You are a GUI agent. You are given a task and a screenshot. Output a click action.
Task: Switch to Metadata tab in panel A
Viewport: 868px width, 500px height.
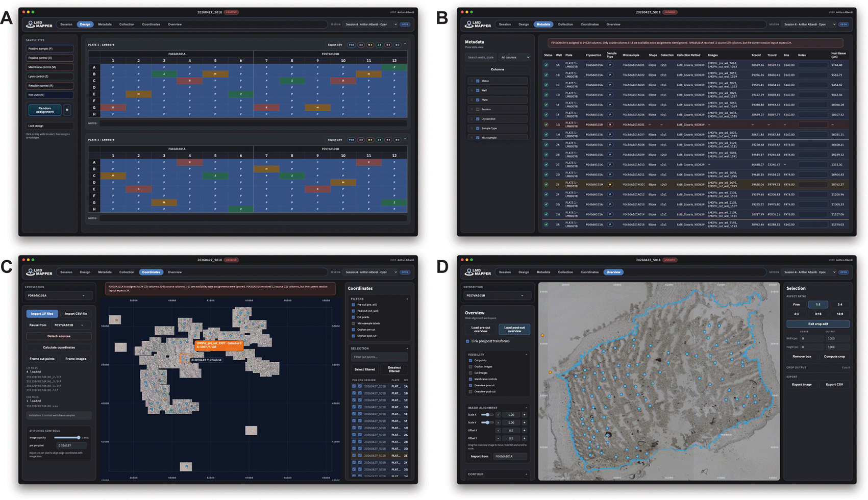click(105, 24)
